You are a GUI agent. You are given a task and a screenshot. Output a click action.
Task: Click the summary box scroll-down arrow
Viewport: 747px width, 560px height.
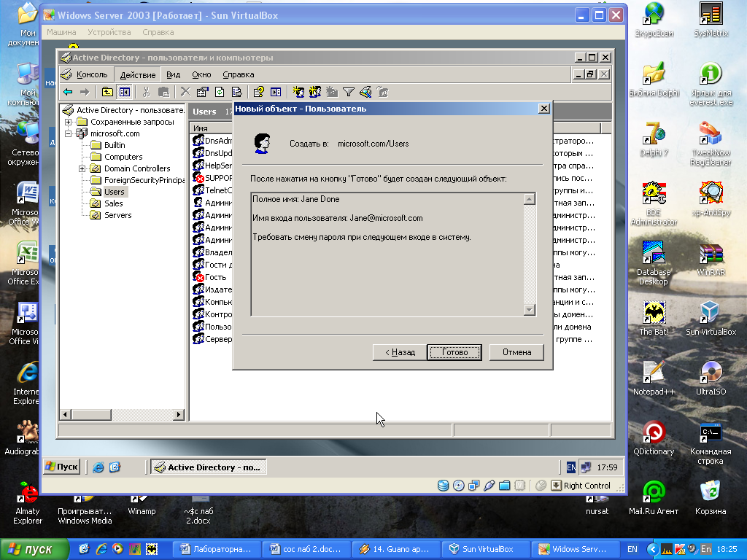click(530, 309)
